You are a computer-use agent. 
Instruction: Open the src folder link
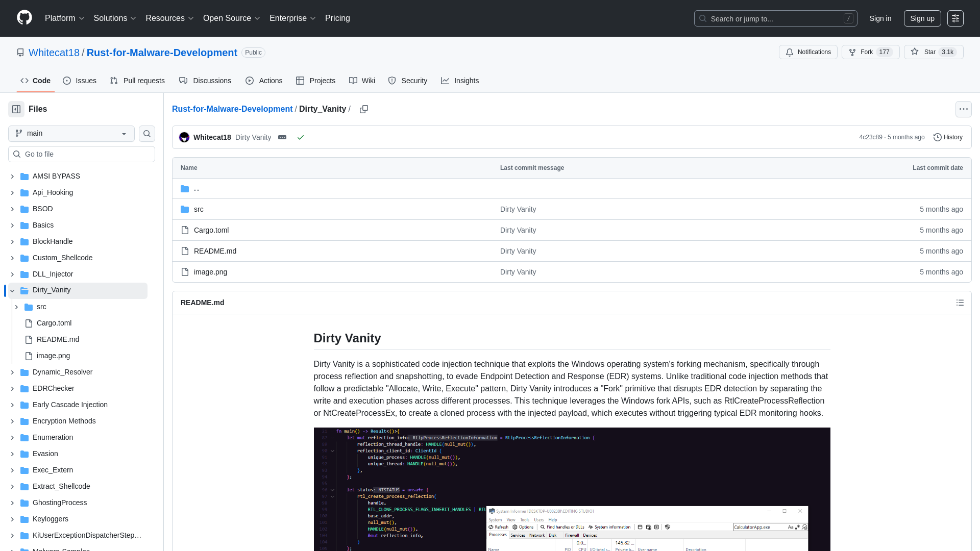pos(199,209)
